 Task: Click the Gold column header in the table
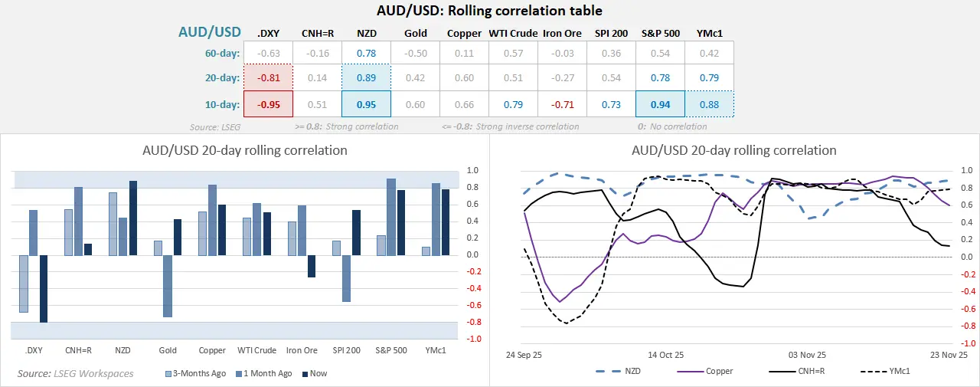pos(415,33)
